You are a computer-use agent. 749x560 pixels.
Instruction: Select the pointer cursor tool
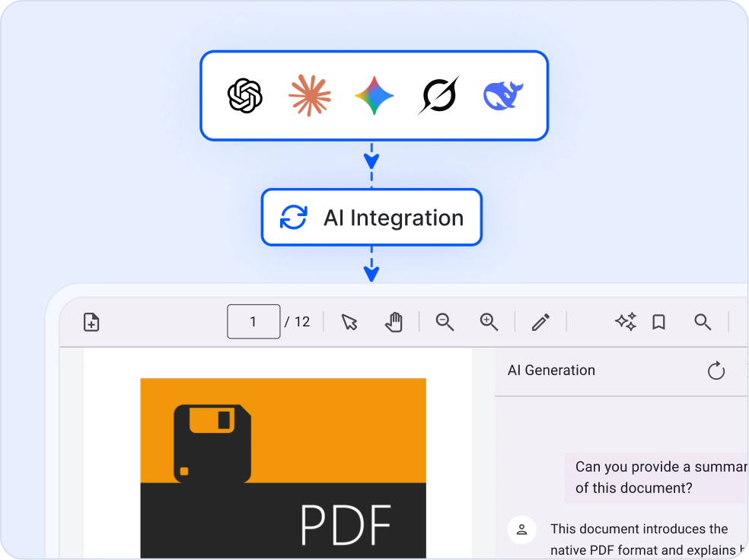click(x=349, y=323)
